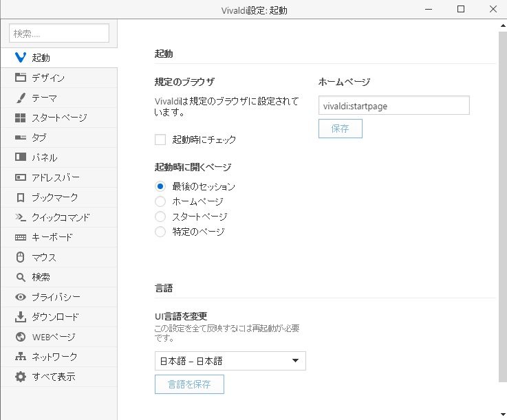This screenshot has width=507, height=420.
Task: Click the download icon beside ダウンロード
Action: coord(21,317)
